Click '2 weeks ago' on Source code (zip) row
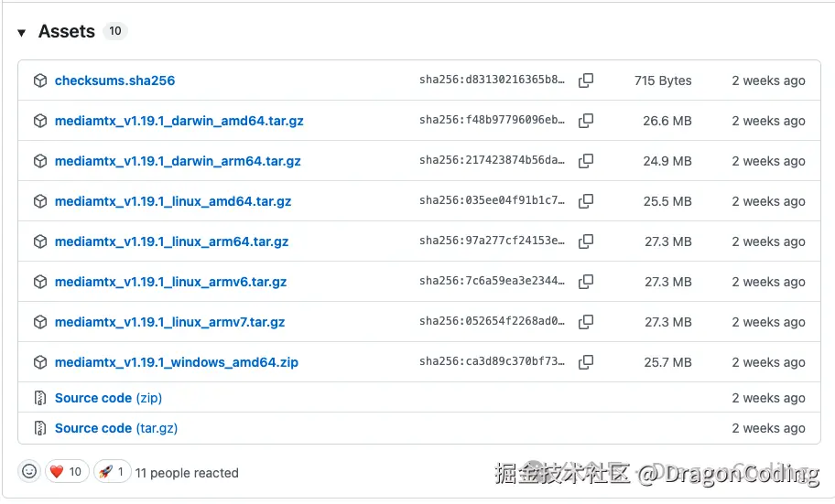The width and height of the screenshot is (835, 504). 768,398
